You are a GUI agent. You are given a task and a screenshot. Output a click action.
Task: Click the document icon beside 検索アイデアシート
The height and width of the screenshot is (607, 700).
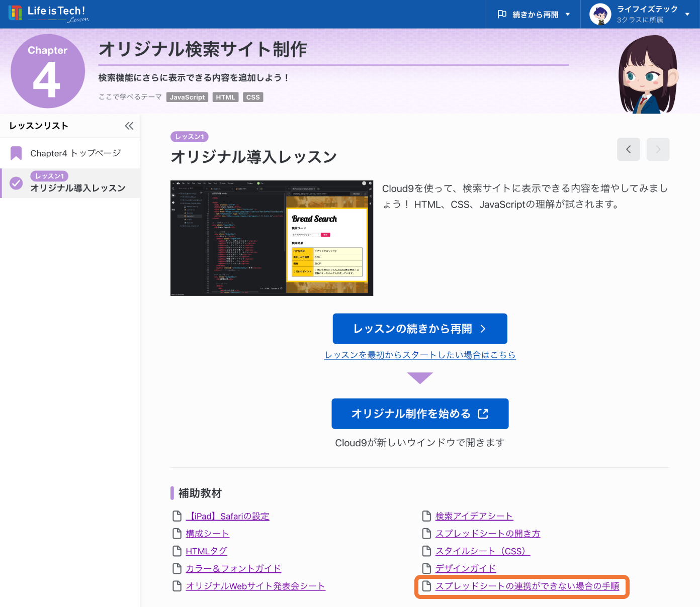point(426,516)
